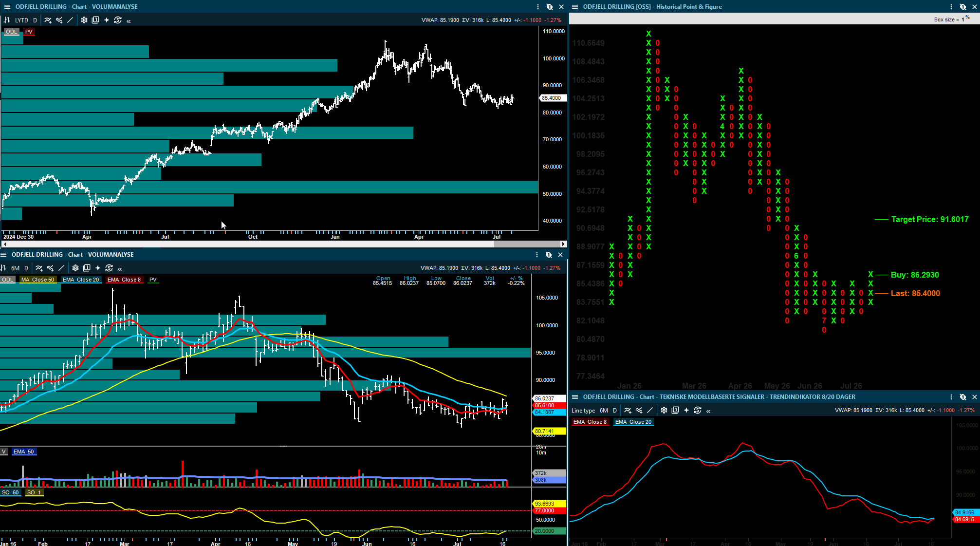Click layout template icon in top chart toolbar
This screenshot has width=980, height=546.
click(95, 20)
